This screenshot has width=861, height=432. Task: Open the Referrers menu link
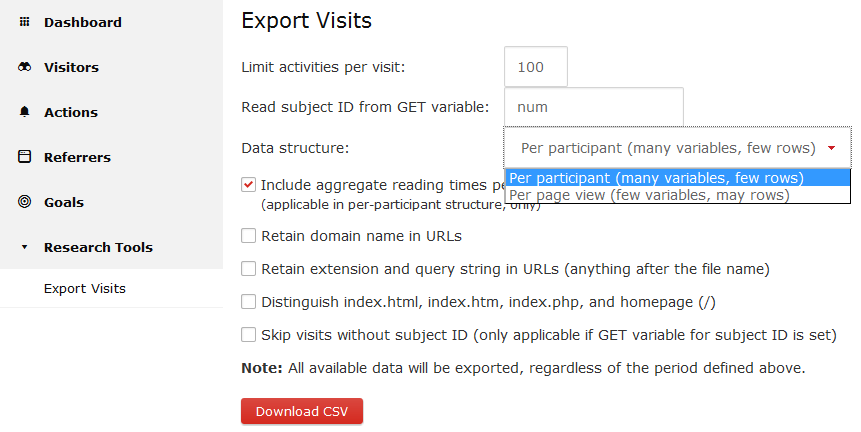pos(77,157)
